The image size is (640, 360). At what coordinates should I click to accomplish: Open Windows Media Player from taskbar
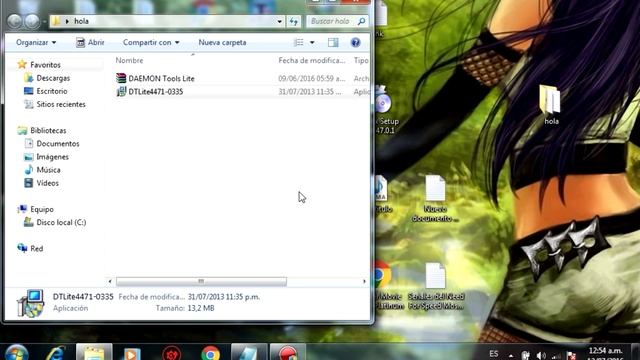click(x=131, y=353)
